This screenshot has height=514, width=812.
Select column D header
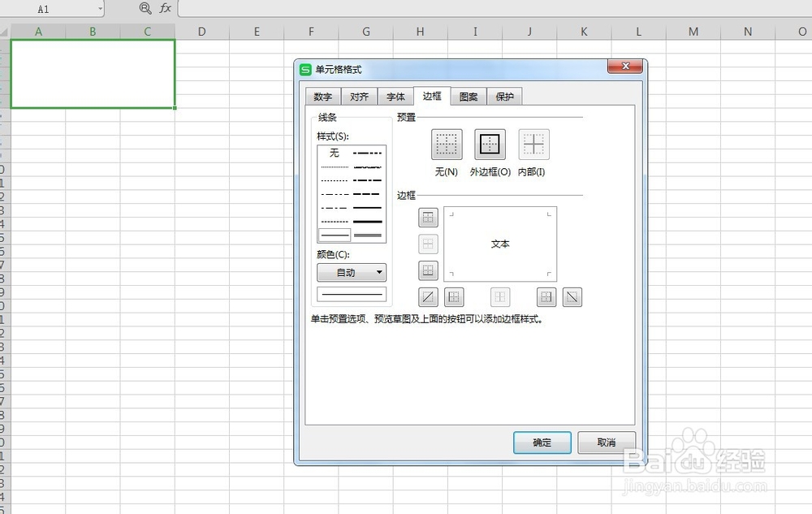(202, 32)
